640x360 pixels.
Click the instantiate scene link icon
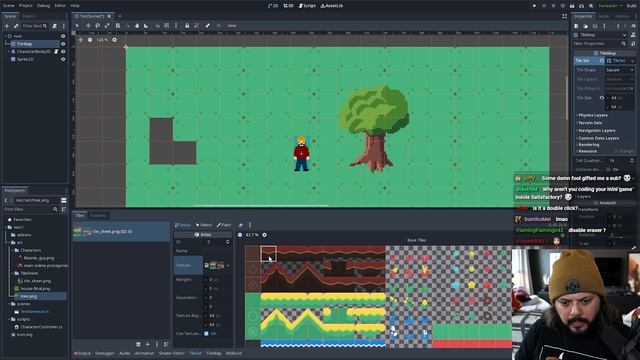(x=16, y=26)
